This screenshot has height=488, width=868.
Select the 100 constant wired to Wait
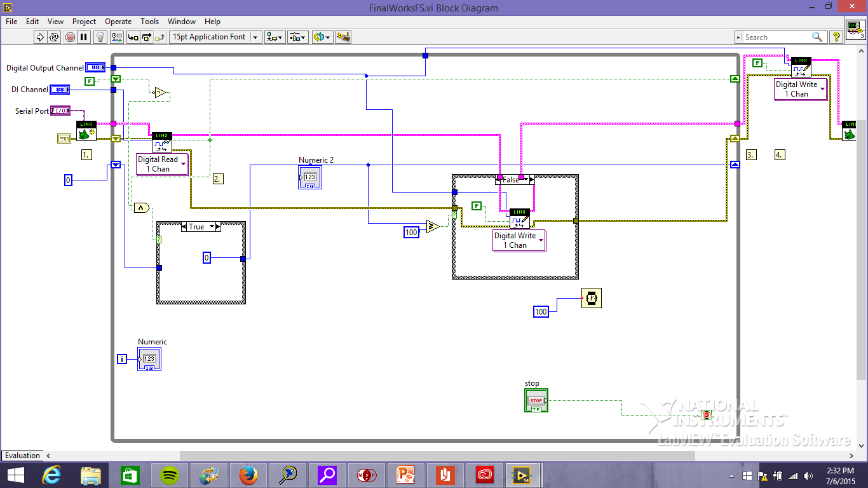541,311
